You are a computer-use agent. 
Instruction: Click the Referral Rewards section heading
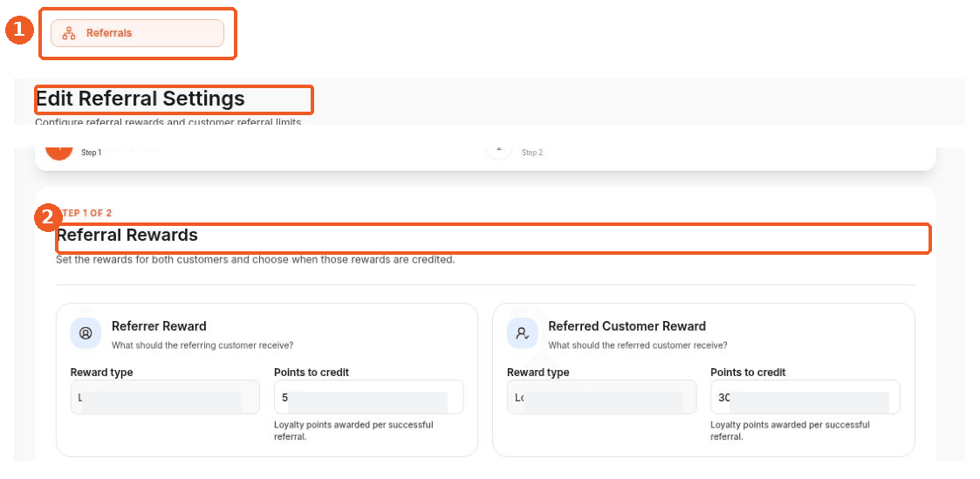[127, 235]
